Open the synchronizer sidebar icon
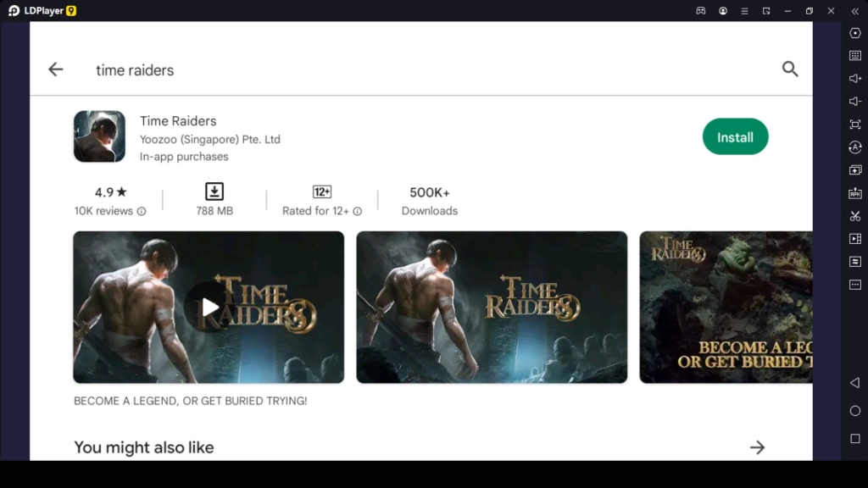Screen dimensions: 868x488 coord(855,261)
